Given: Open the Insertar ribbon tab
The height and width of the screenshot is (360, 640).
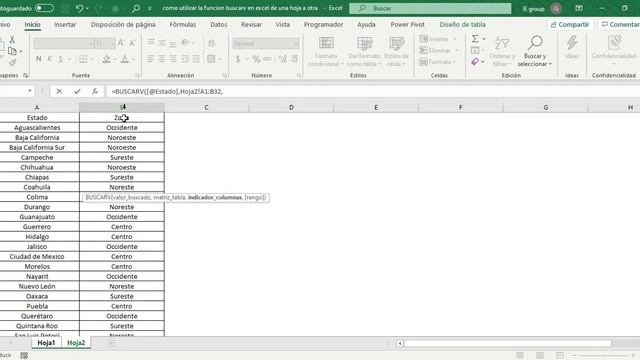Looking at the screenshot, I should [x=65, y=24].
